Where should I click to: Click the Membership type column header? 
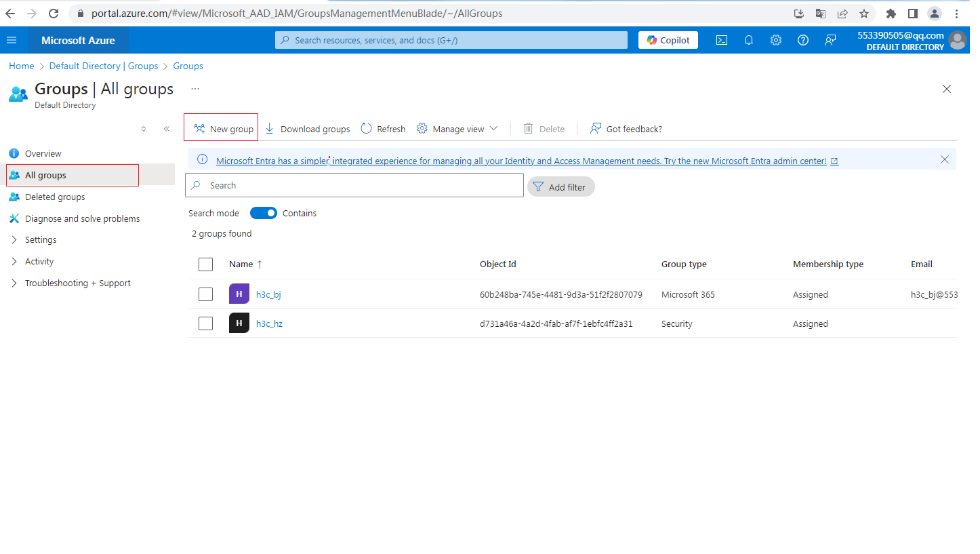pyautogui.click(x=828, y=264)
